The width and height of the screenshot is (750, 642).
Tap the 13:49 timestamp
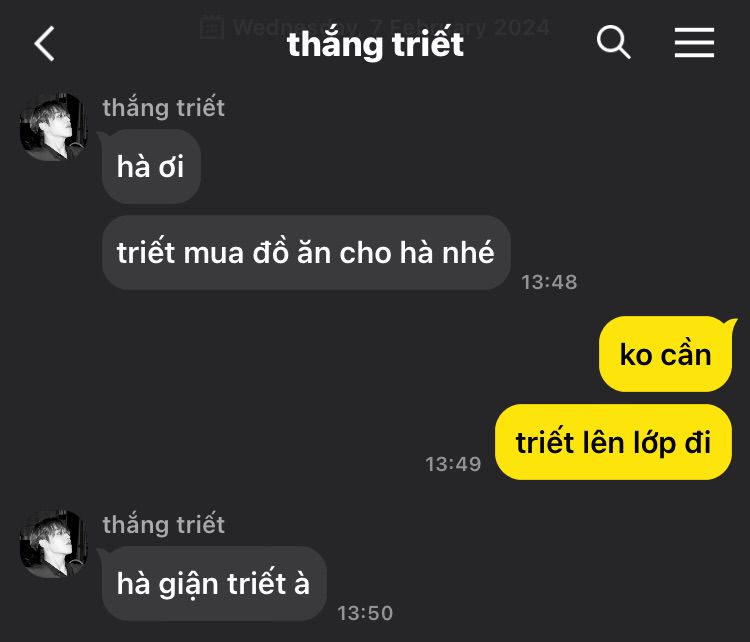pos(453,464)
